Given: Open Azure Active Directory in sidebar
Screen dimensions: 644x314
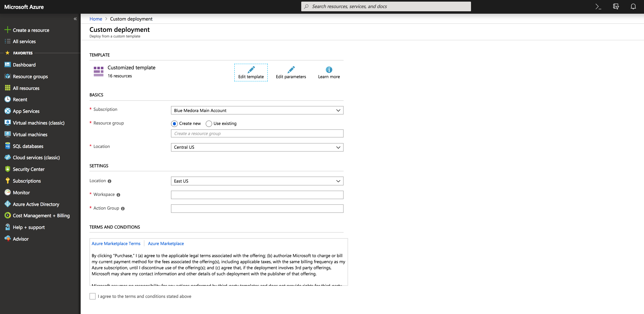Looking at the screenshot, I should pyautogui.click(x=36, y=204).
